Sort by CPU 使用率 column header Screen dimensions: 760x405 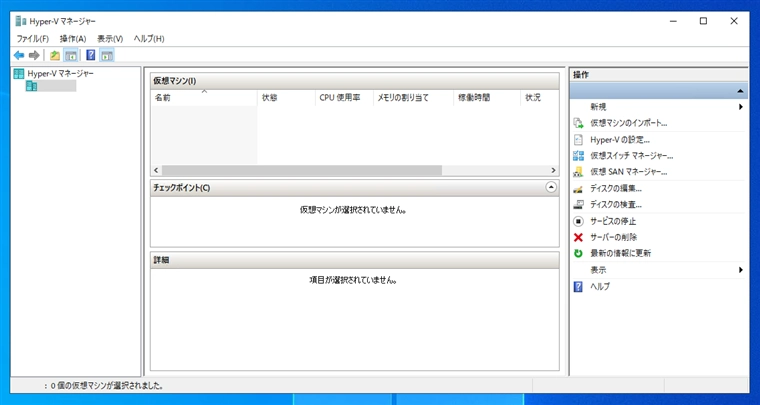tap(344, 98)
